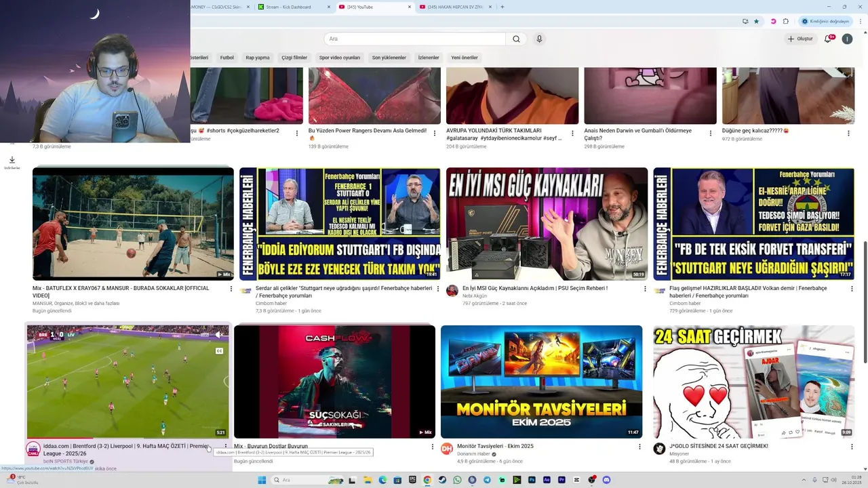Image resolution: width=868 pixels, height=488 pixels.
Task: Open Chrome three-dot menu
Action: [861, 21]
